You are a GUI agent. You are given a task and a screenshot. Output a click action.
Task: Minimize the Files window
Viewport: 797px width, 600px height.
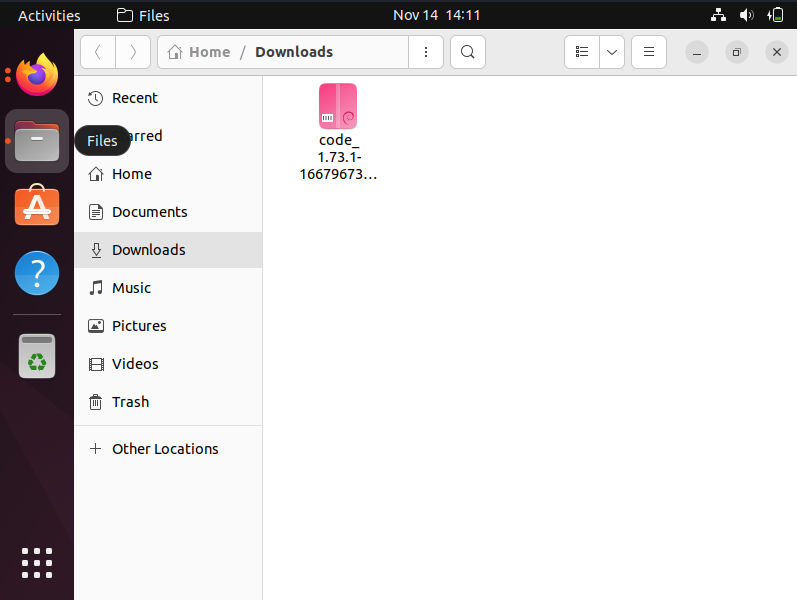[x=697, y=52]
